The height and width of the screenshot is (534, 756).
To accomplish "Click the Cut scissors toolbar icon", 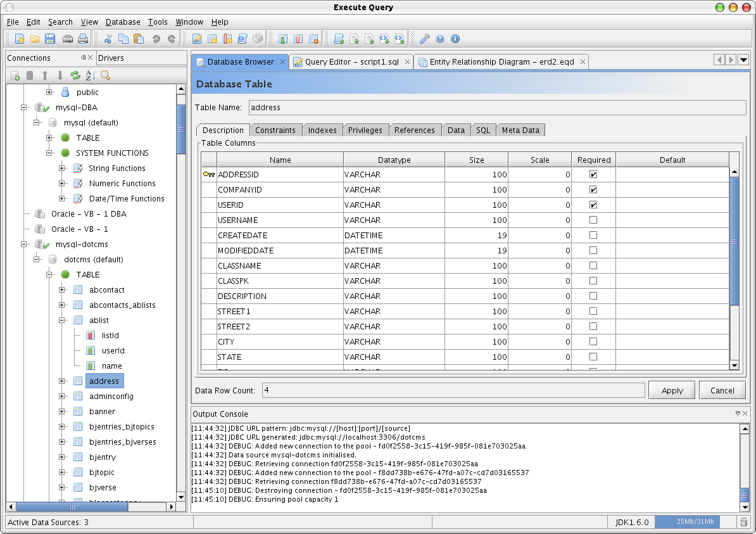I will click(108, 39).
